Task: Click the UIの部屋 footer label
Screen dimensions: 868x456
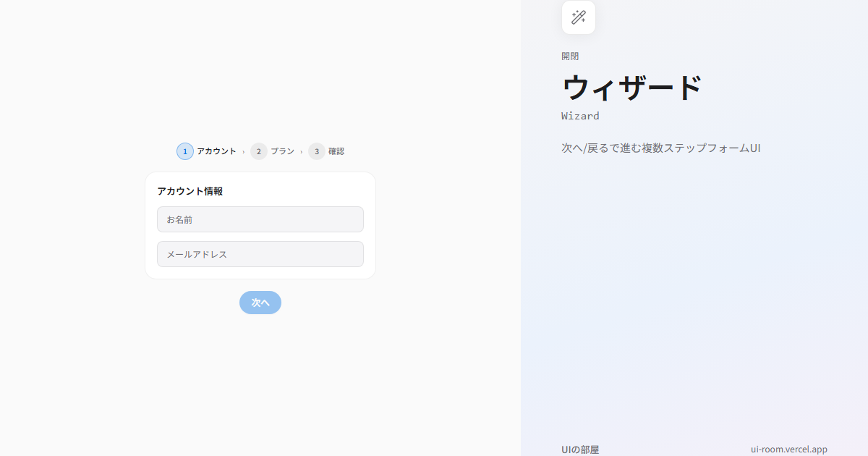Action: 580,449
